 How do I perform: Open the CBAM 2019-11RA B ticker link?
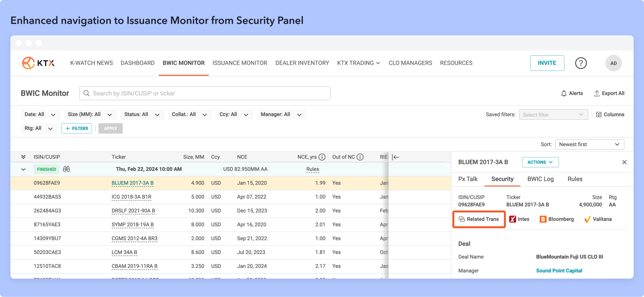(x=134, y=266)
